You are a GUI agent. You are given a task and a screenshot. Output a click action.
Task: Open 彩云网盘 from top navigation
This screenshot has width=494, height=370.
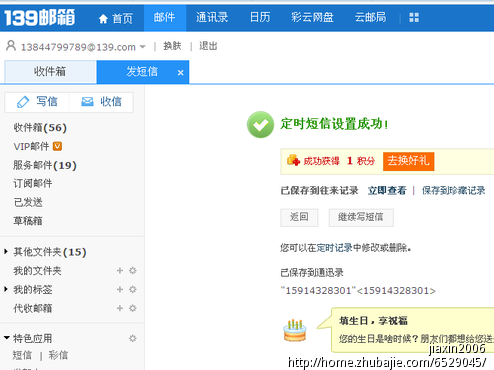[312, 17]
